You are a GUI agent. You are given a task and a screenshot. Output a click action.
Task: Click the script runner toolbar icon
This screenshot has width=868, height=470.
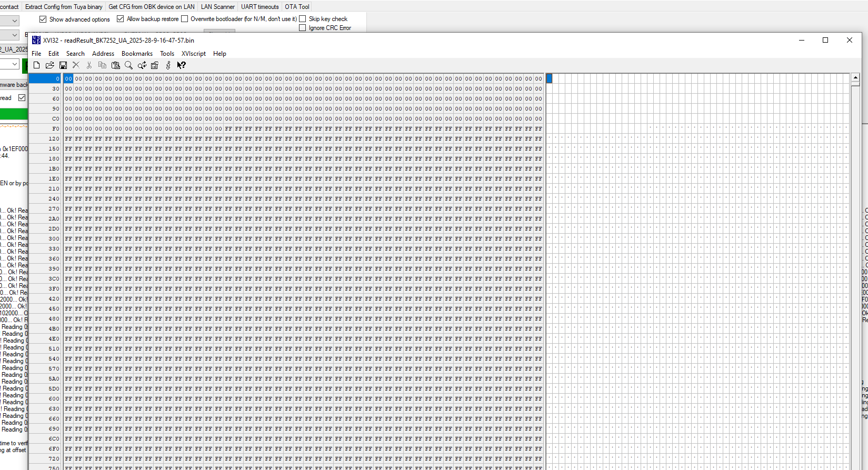pos(168,65)
